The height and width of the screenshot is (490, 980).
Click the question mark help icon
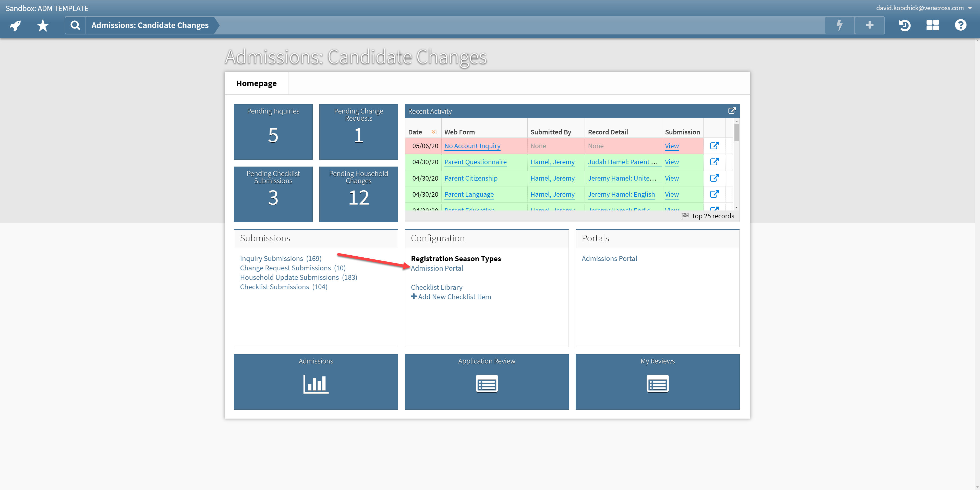pos(960,25)
